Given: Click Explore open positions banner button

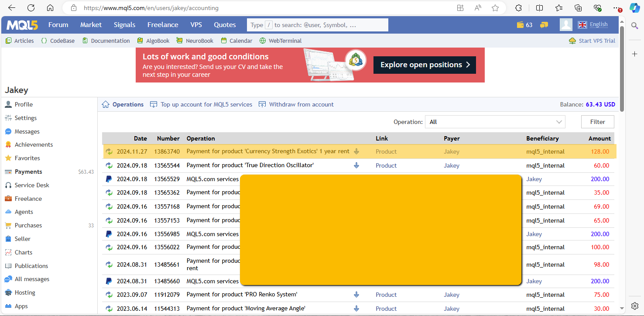Looking at the screenshot, I should click(425, 65).
